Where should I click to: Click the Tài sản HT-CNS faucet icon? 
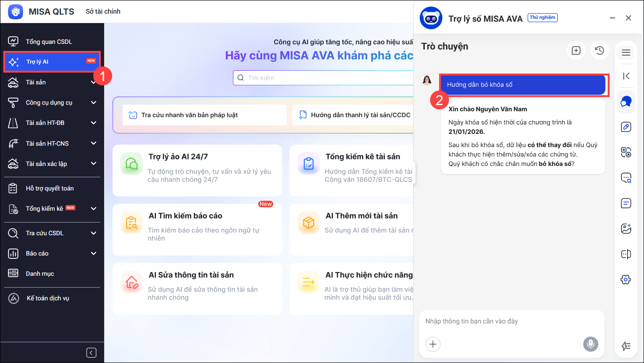coord(13,143)
